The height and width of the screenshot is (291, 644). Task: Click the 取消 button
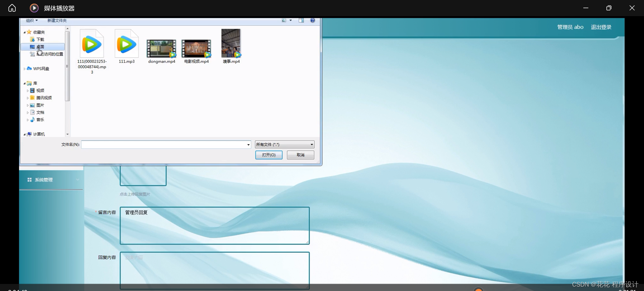tap(301, 155)
